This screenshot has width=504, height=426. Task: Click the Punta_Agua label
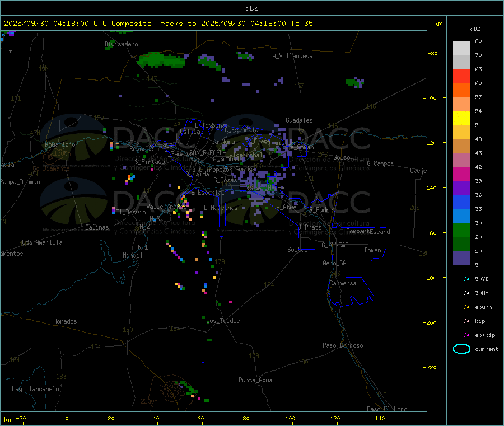click(255, 380)
